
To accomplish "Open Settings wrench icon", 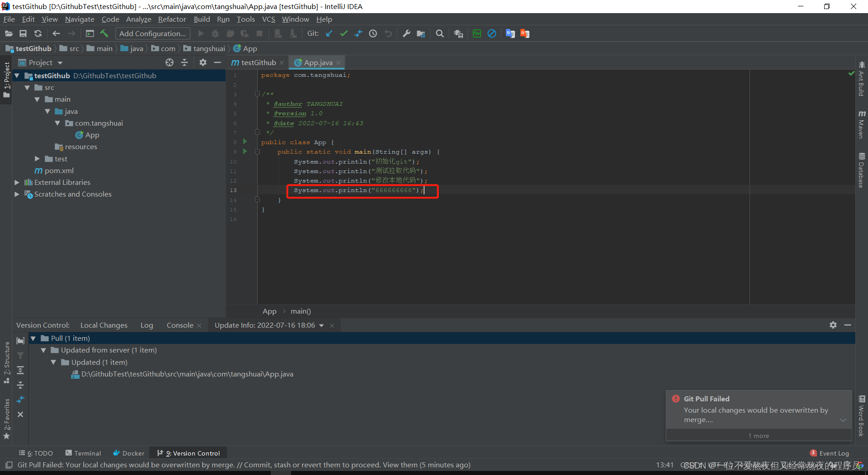I will click(406, 33).
